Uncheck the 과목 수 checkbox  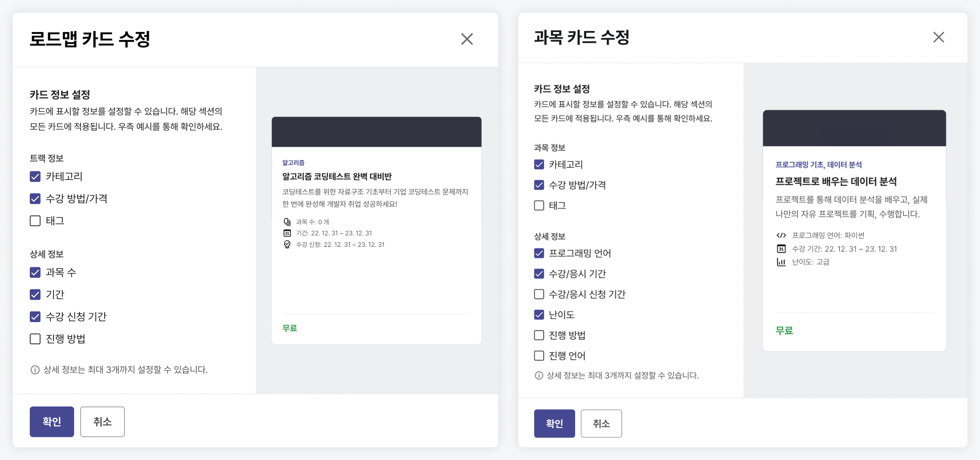35,272
